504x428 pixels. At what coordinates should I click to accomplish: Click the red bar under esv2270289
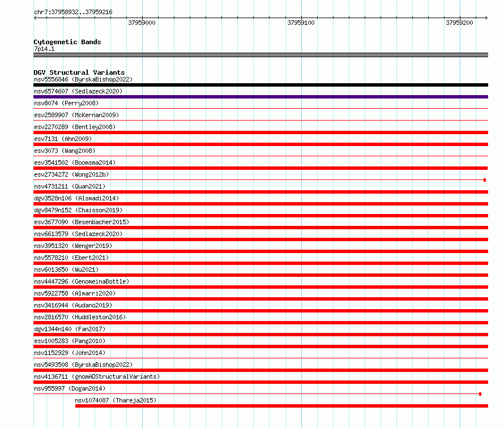click(260, 132)
